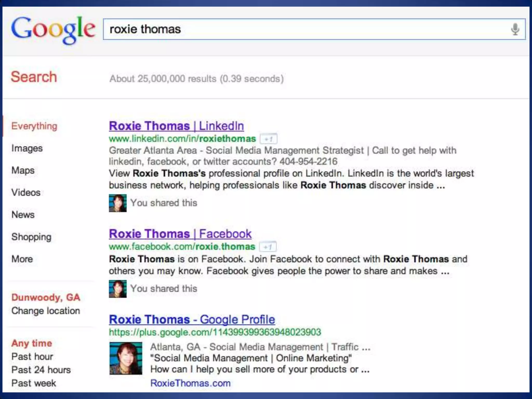Switch to Maps search results
The image size is (532, 399).
[x=23, y=170]
